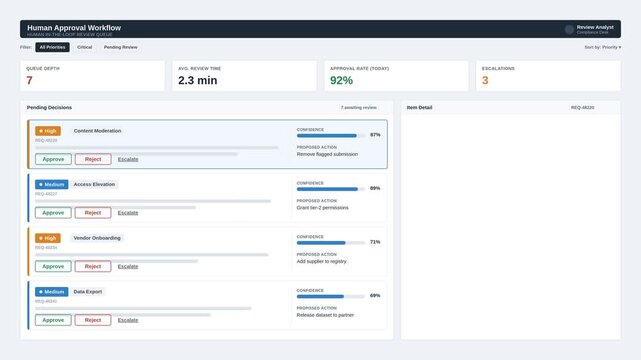Viewport: 641px width, 360px height.
Task: Click the Item Detail panel heading
Action: pyautogui.click(x=419, y=107)
